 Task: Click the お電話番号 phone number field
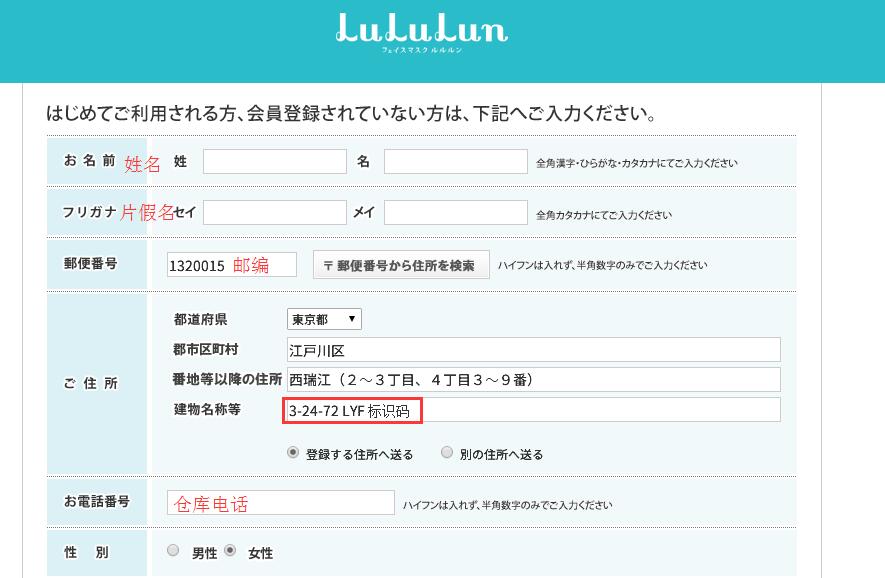click(280, 503)
